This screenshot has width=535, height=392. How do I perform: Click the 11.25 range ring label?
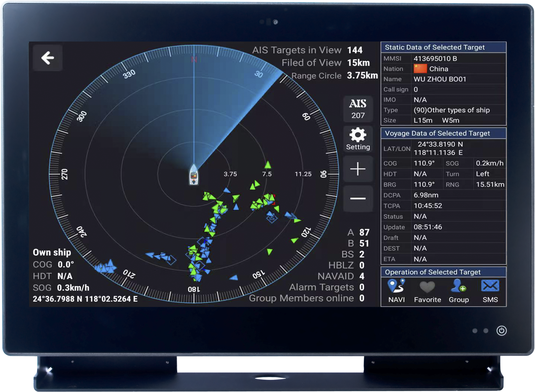pos(303,174)
